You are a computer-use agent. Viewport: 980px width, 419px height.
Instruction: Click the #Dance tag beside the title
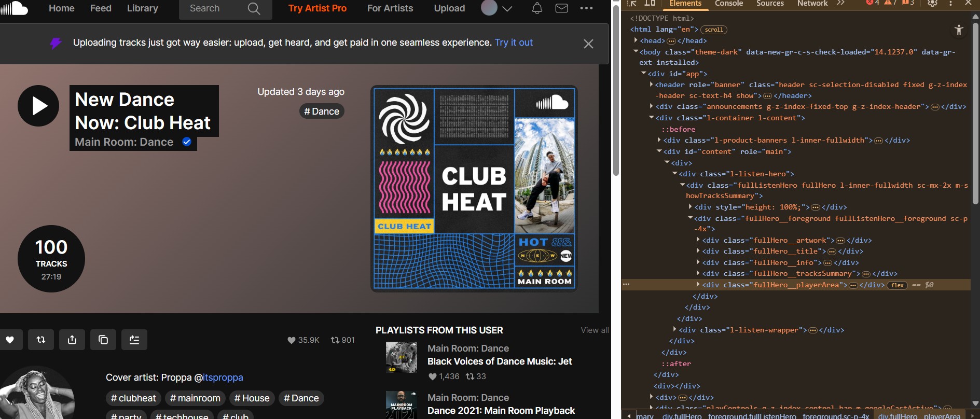(x=322, y=111)
